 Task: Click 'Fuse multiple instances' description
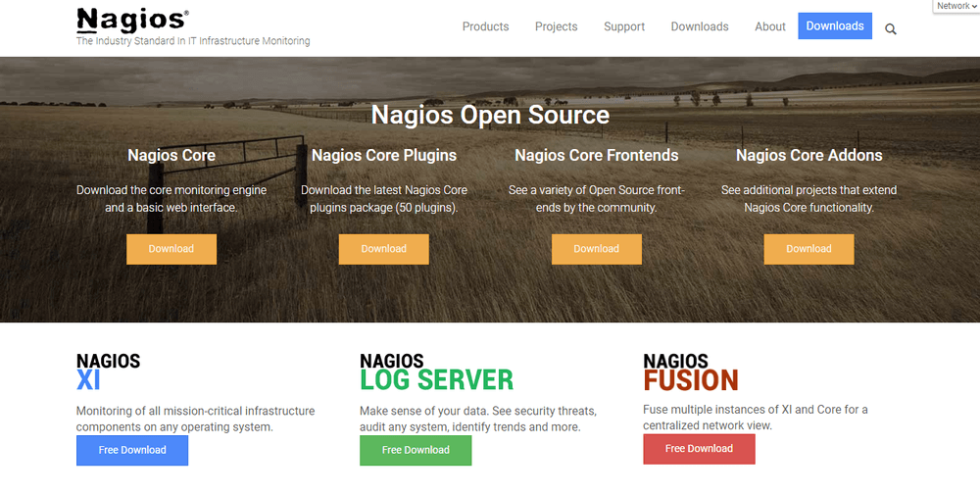[x=755, y=418]
